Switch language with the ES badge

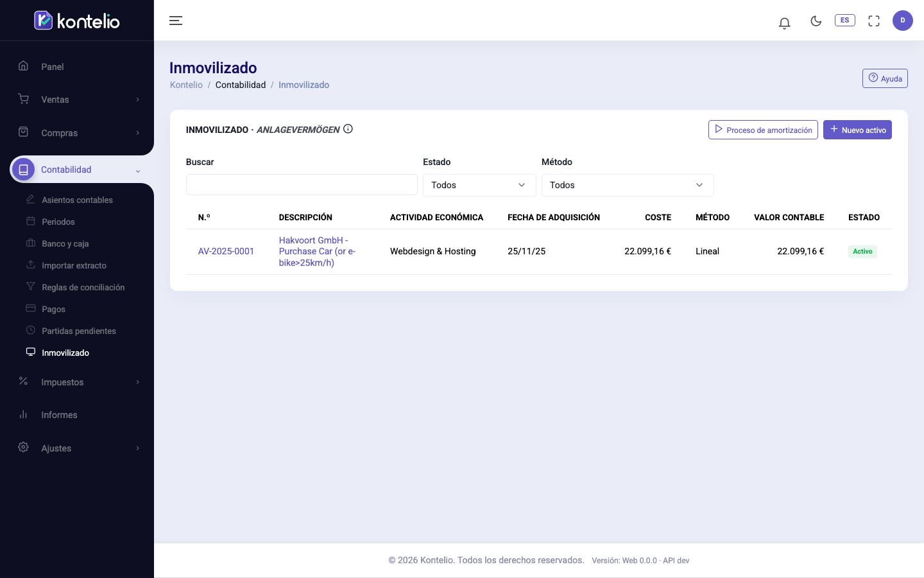(x=844, y=21)
